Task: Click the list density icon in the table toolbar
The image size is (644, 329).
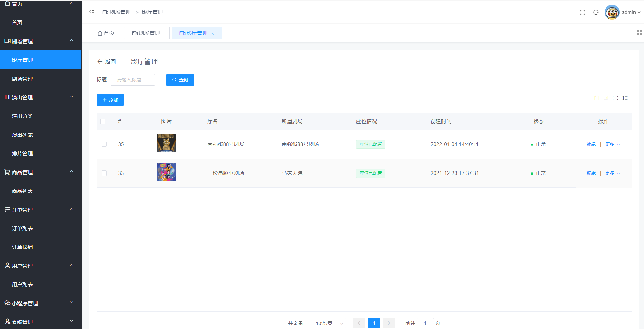Action: point(625,98)
